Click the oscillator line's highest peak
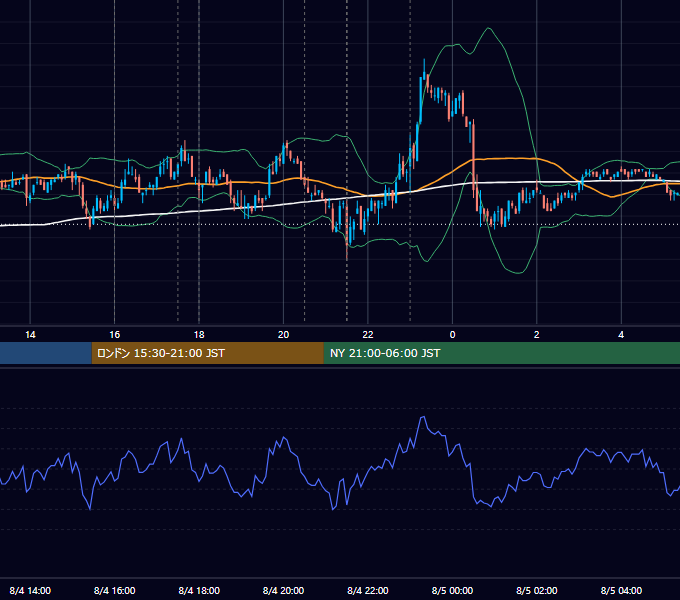 423,417
